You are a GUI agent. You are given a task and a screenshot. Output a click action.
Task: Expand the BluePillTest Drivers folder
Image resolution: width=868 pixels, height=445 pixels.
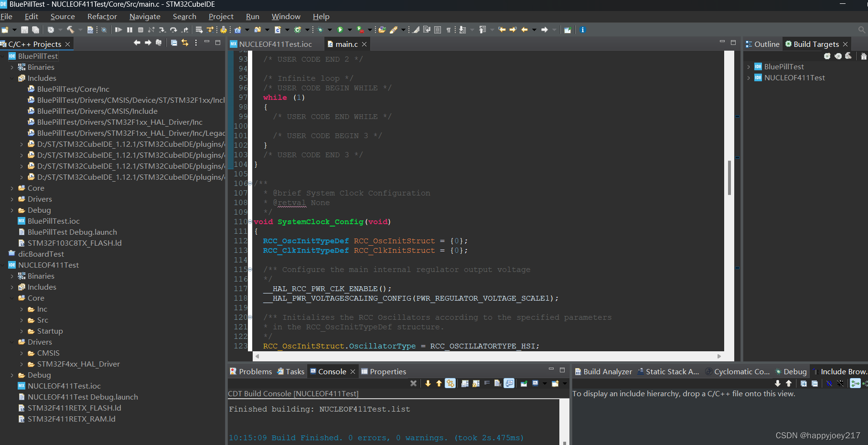pyautogui.click(x=12, y=199)
